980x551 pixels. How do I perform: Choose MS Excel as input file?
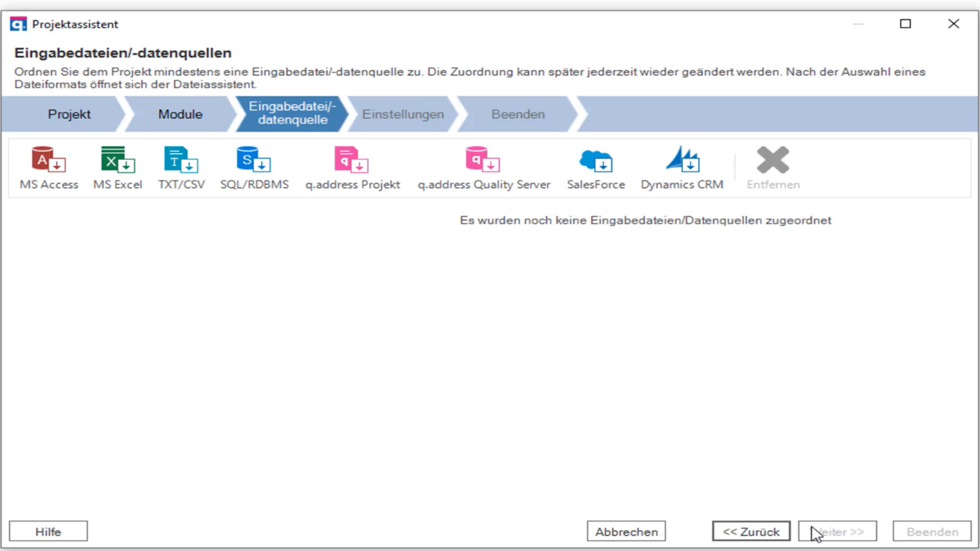(117, 168)
